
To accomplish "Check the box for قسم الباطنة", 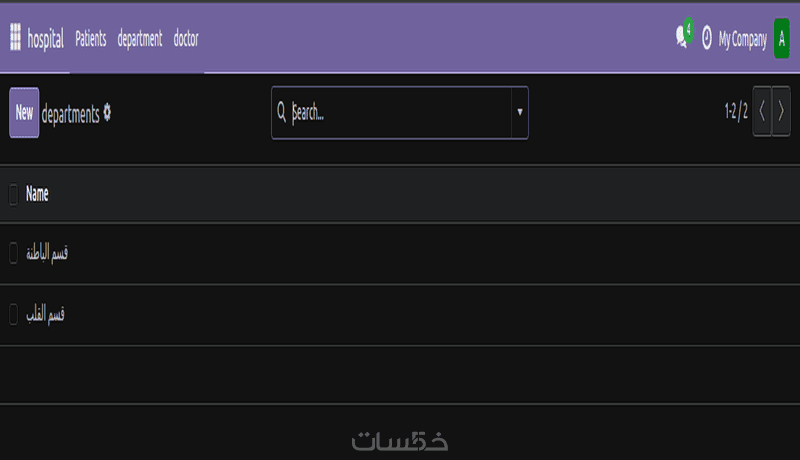I will point(14,254).
